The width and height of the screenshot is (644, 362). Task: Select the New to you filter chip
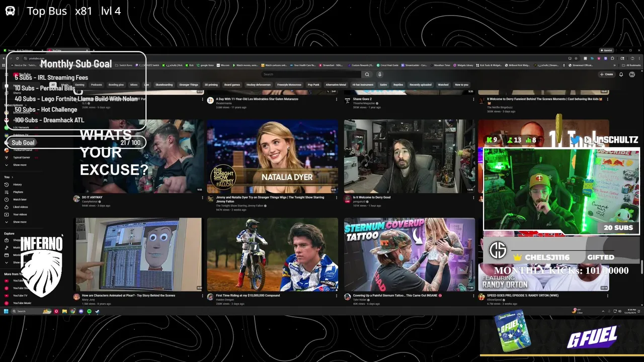(x=461, y=84)
